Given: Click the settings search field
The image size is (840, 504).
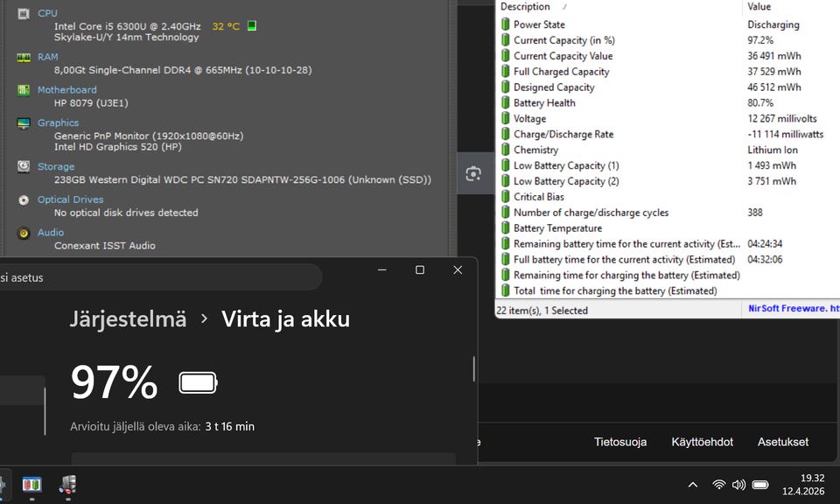Looking at the screenshot, I should pyautogui.click(x=159, y=277).
